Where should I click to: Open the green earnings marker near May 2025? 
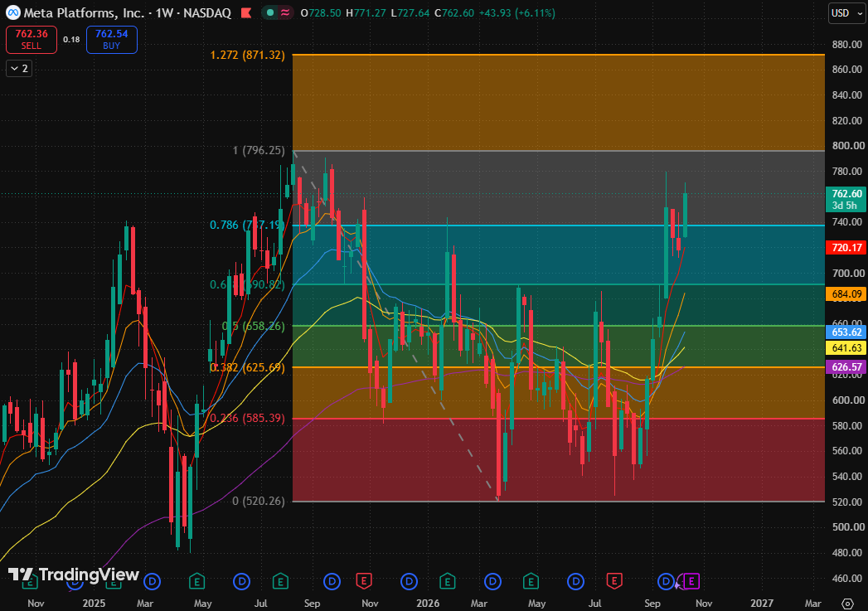196,581
